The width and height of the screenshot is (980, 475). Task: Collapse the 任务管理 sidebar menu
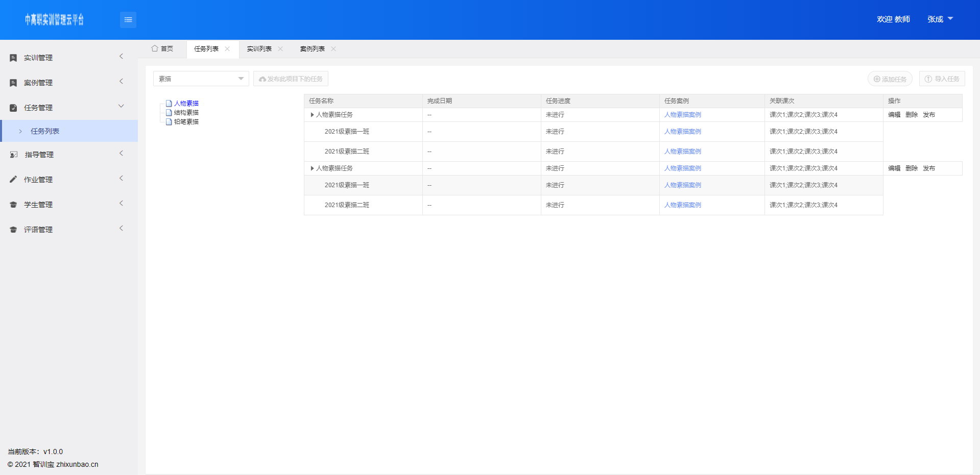tap(121, 107)
